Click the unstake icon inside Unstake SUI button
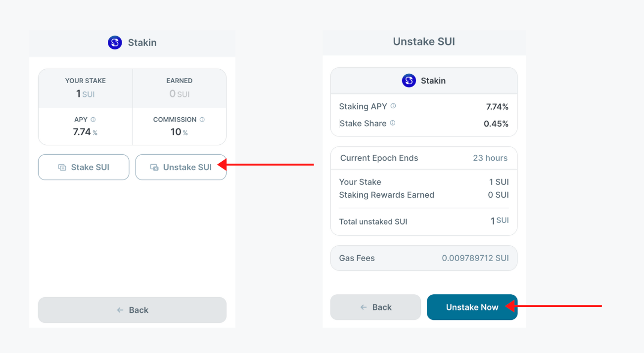Image resolution: width=644 pixels, height=353 pixels. point(154,167)
